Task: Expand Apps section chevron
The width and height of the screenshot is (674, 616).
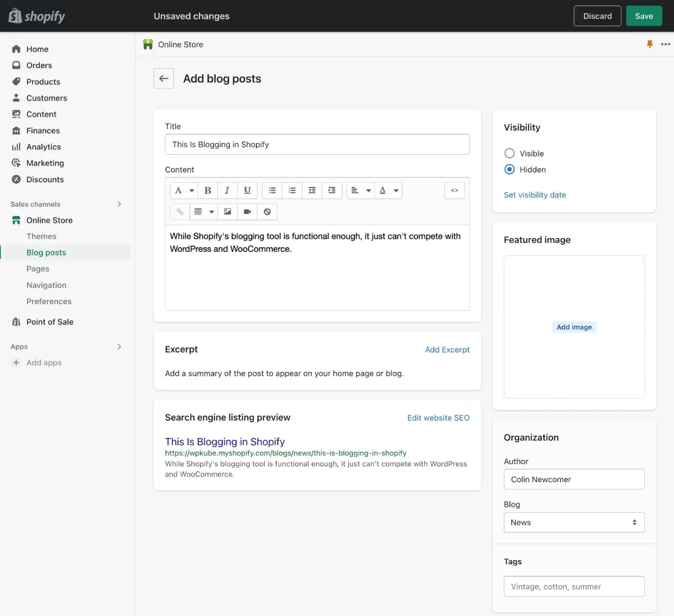Action: (x=119, y=346)
